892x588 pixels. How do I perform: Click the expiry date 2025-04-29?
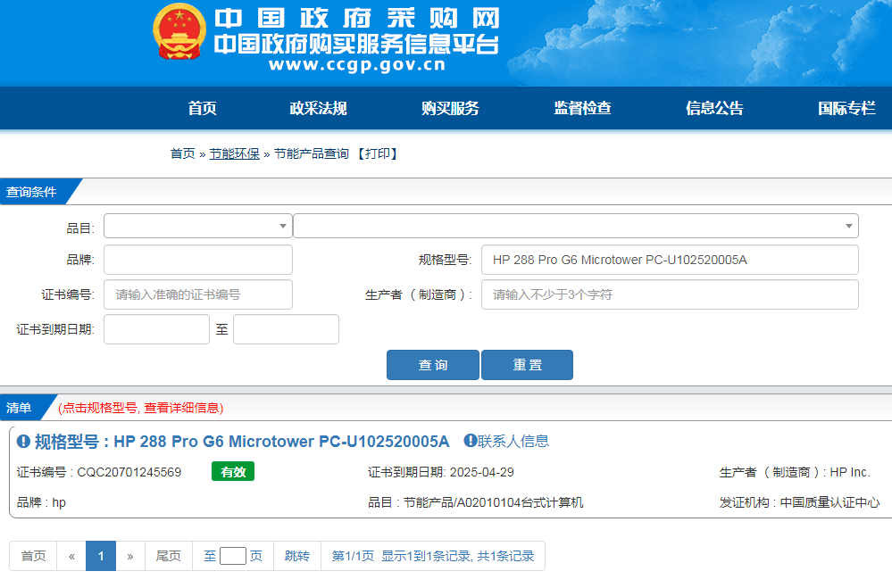click(482, 472)
